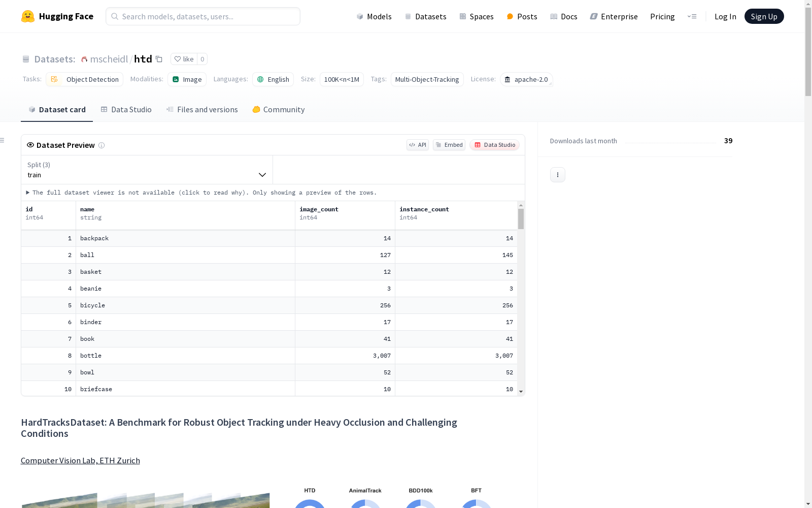Select the backpack row cell
This screenshot has height=508, width=812.
pyautogui.click(x=185, y=238)
